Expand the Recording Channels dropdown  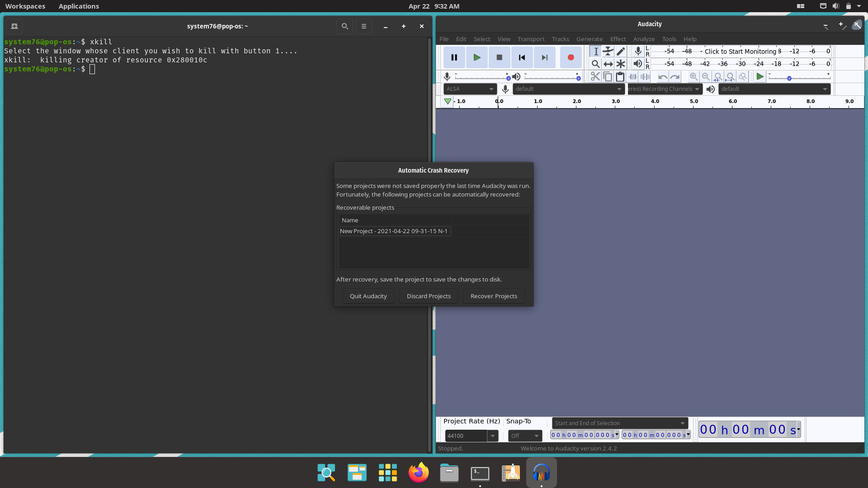point(664,89)
